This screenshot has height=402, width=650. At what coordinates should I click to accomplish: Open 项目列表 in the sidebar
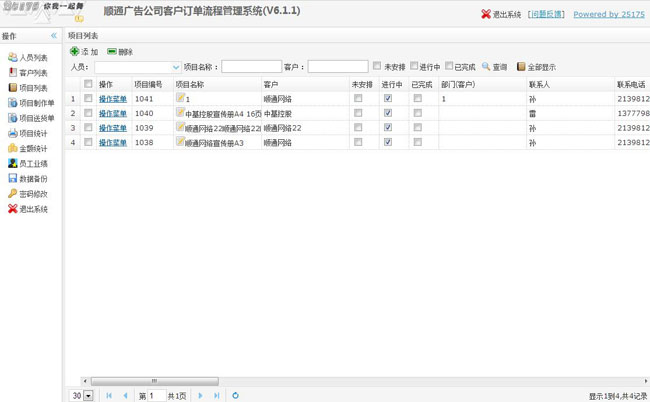point(28,88)
